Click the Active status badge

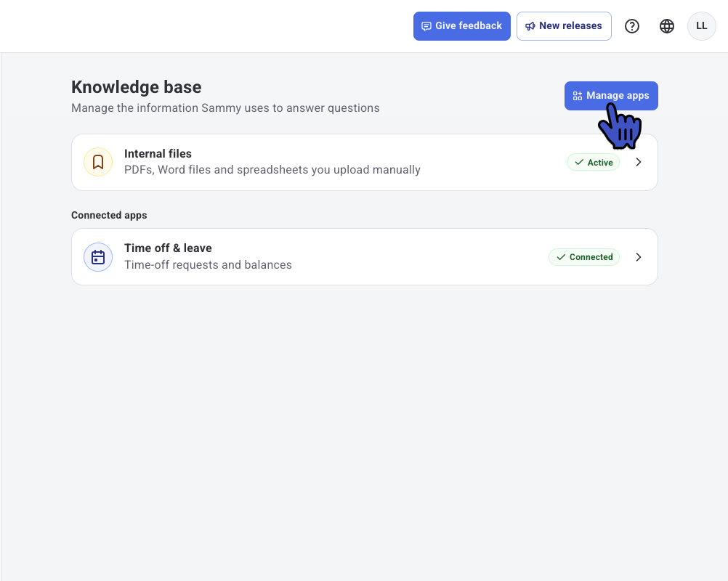point(593,162)
